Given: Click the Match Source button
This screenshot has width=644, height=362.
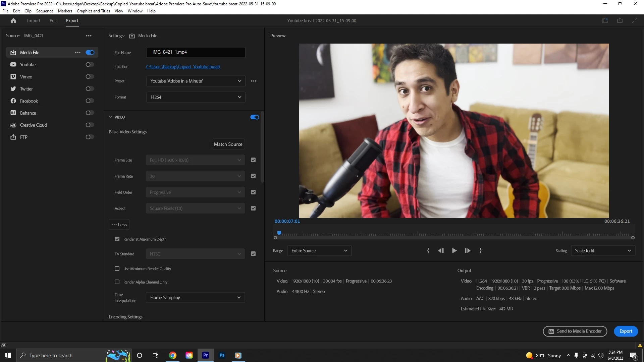Looking at the screenshot, I should 228,144.
